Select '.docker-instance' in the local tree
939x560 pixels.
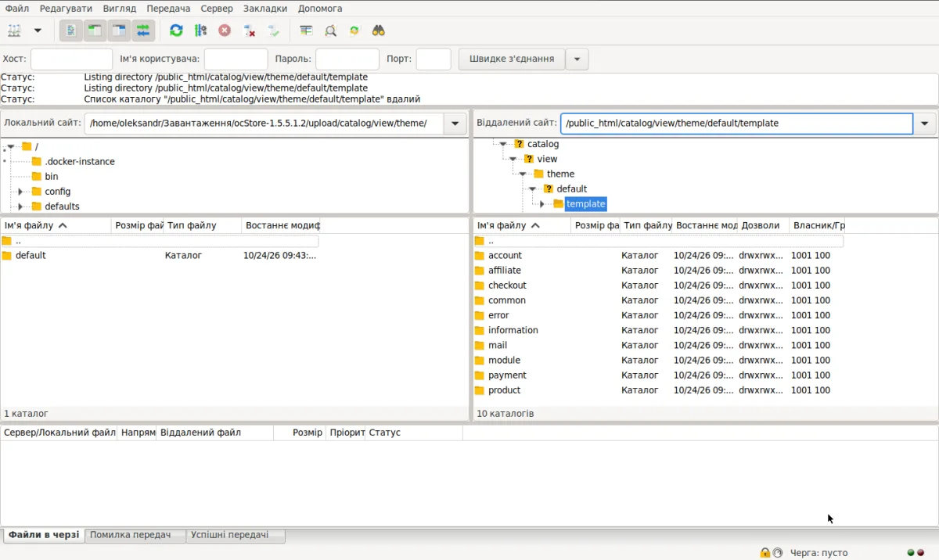click(80, 162)
